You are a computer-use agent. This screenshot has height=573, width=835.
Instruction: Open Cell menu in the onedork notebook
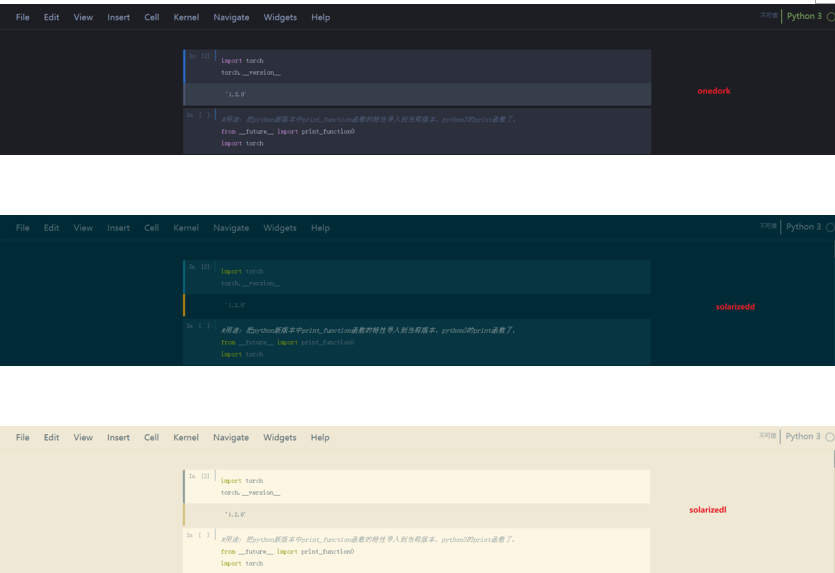[x=152, y=17]
